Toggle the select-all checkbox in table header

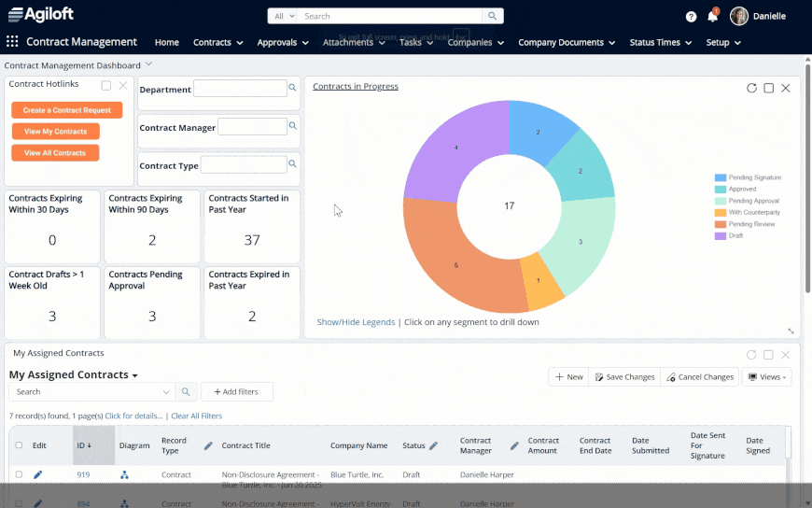click(x=20, y=444)
